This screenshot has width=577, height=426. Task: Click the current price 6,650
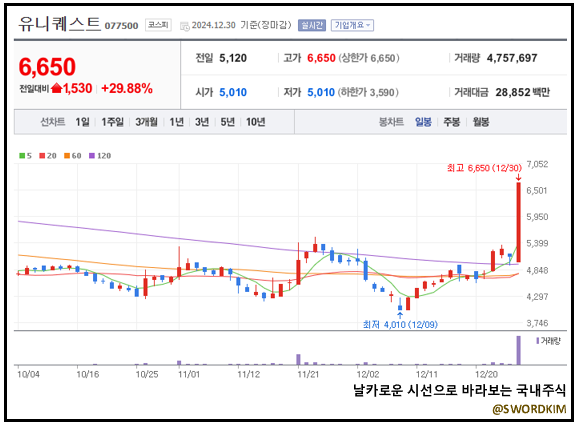(x=47, y=67)
